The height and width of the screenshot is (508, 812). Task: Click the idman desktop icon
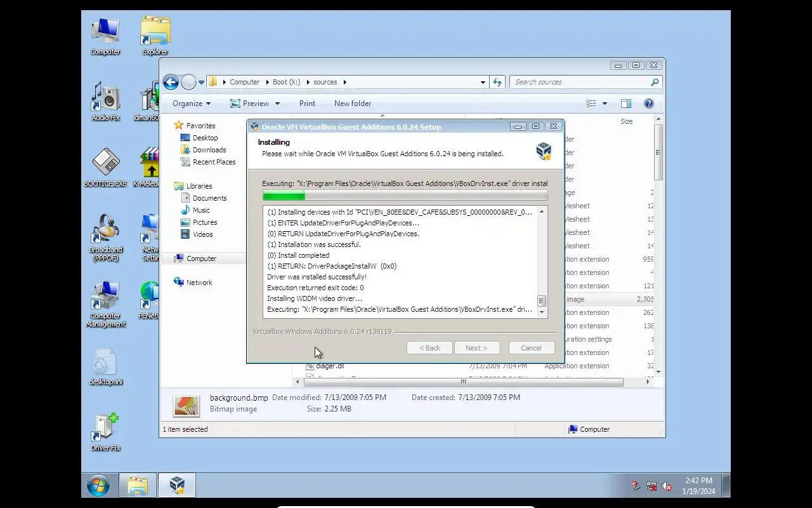click(x=147, y=102)
